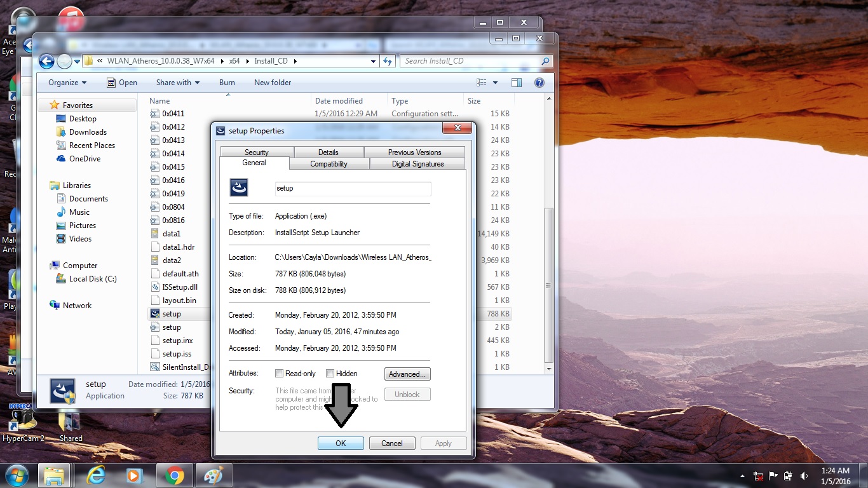Show hidden tray icons arrow
Image resolution: width=868 pixels, height=488 pixels.
coord(742,476)
